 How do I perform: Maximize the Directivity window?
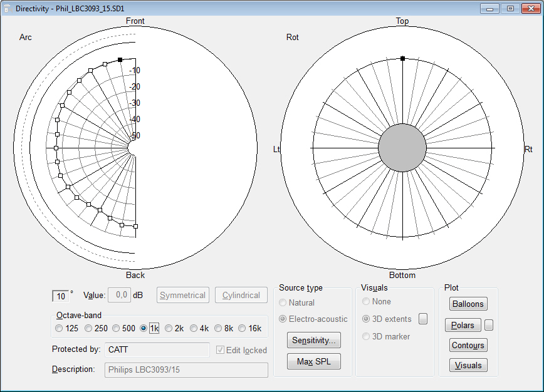tap(510, 8)
